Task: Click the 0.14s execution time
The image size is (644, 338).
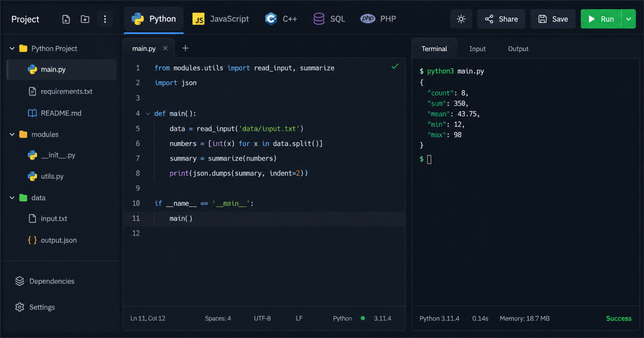Action: [x=480, y=318]
